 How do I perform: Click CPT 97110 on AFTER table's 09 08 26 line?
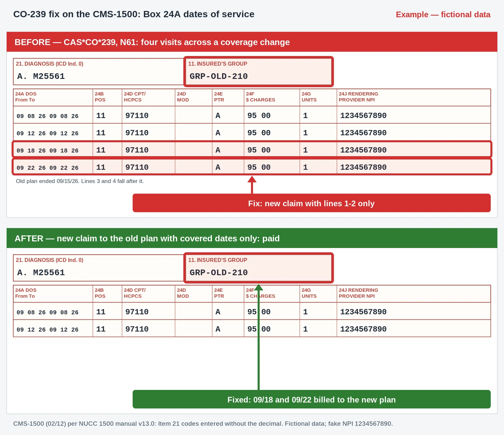pos(137,312)
